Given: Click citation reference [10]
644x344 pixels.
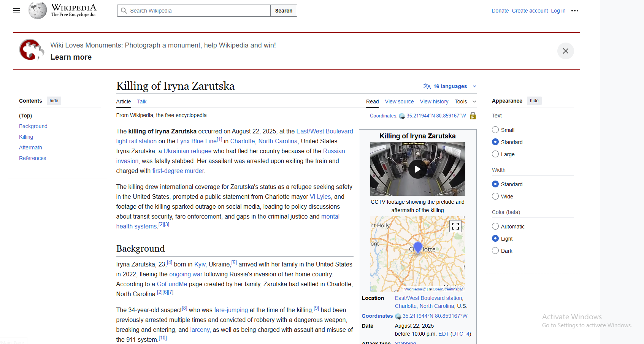Looking at the screenshot, I should pos(163,338).
